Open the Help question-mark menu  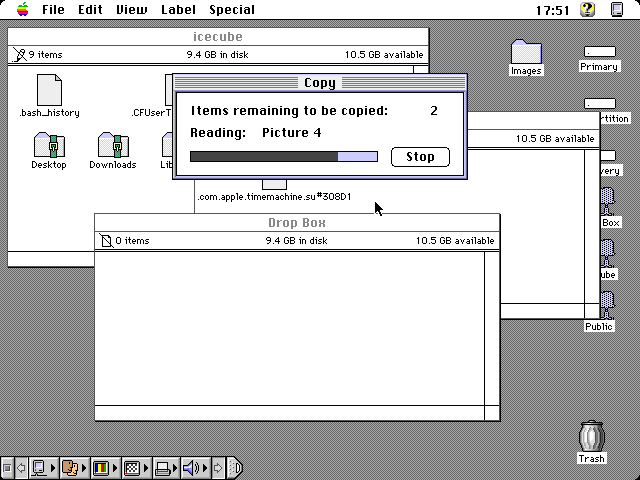[x=587, y=9]
